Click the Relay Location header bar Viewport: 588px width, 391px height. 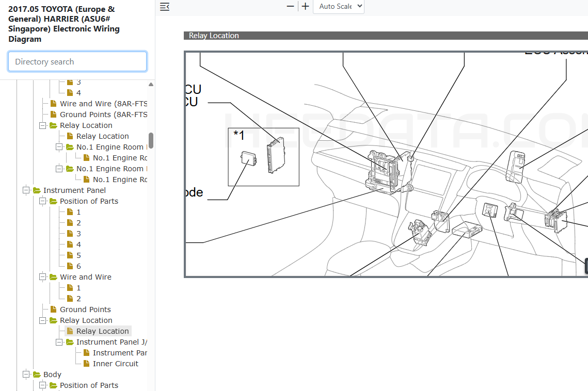tap(386, 36)
